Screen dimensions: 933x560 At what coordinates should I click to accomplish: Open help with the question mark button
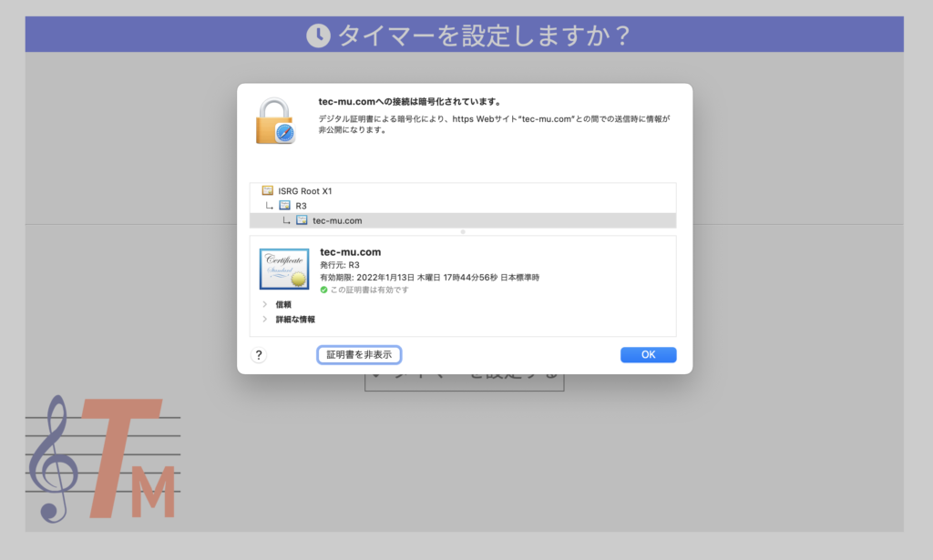(x=259, y=355)
